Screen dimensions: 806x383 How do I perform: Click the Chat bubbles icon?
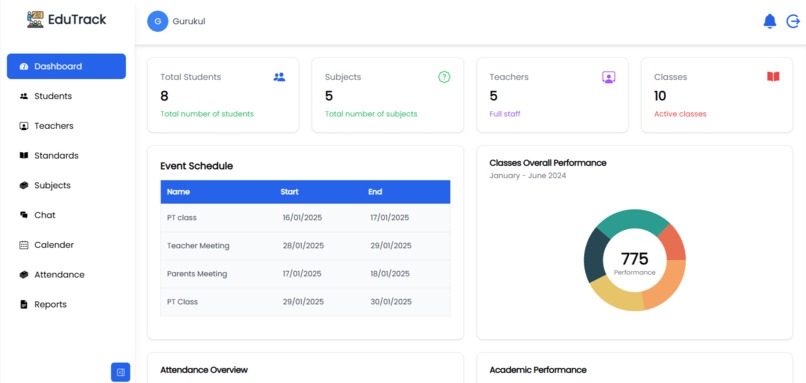[x=24, y=215]
